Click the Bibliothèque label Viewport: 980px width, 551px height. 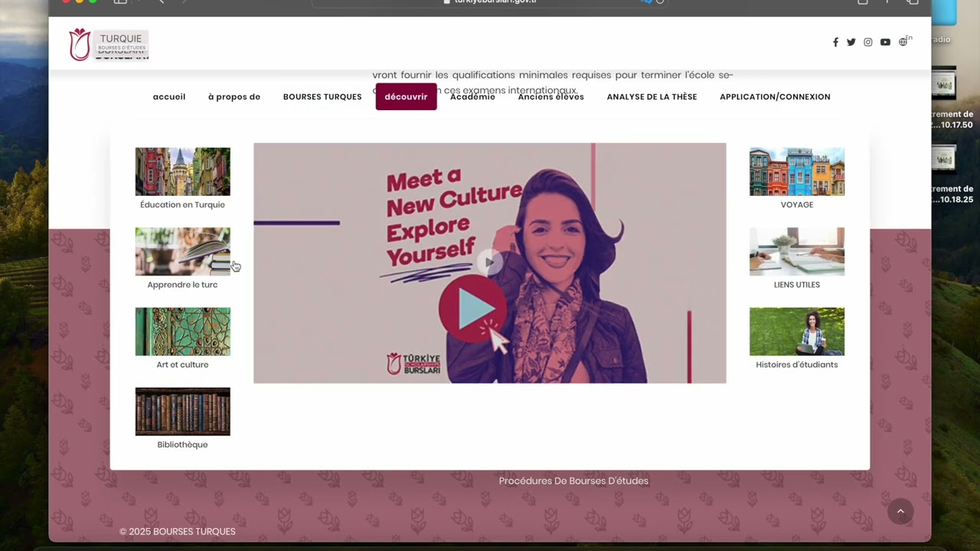[x=182, y=445]
